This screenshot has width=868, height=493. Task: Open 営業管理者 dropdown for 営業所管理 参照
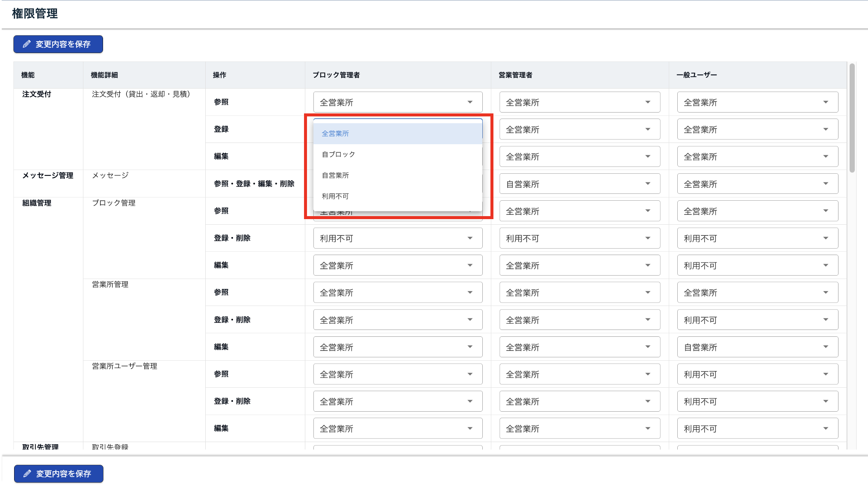(x=580, y=293)
